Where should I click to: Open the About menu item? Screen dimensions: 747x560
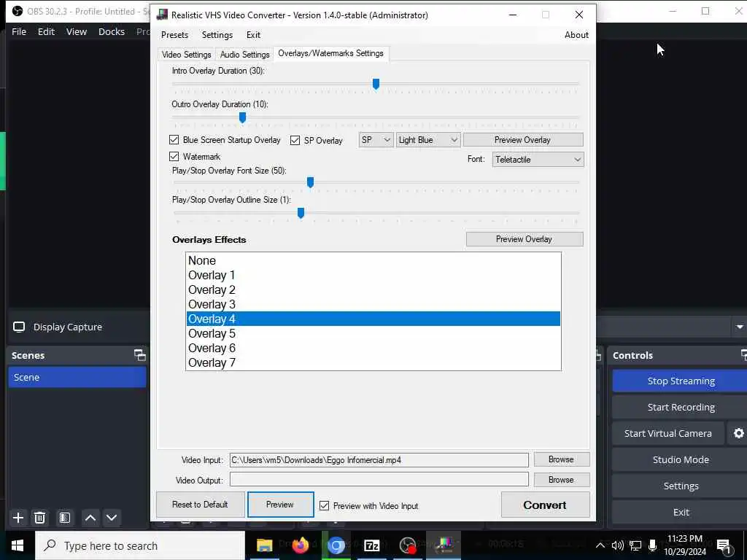click(x=576, y=35)
